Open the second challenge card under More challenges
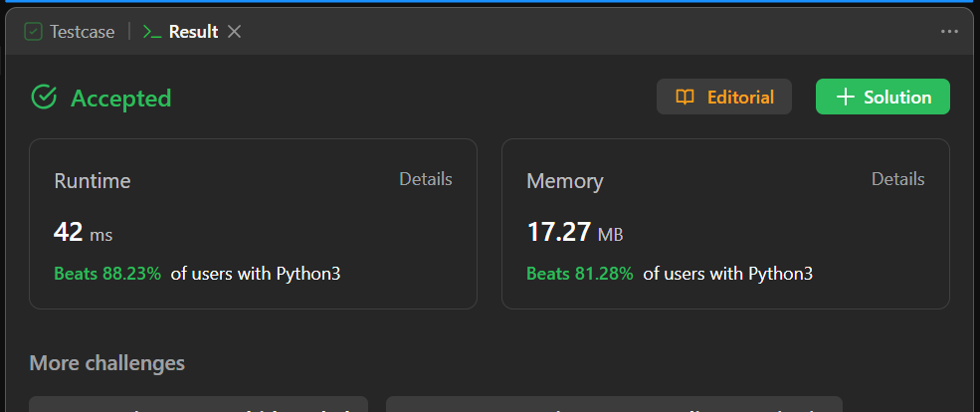Screen dimensions: 980x412 click(x=614, y=404)
